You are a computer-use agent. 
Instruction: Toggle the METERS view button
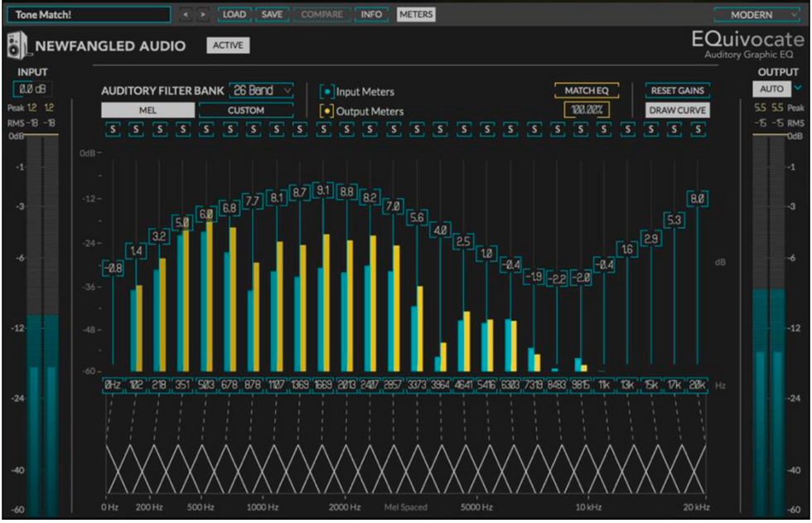(x=416, y=14)
